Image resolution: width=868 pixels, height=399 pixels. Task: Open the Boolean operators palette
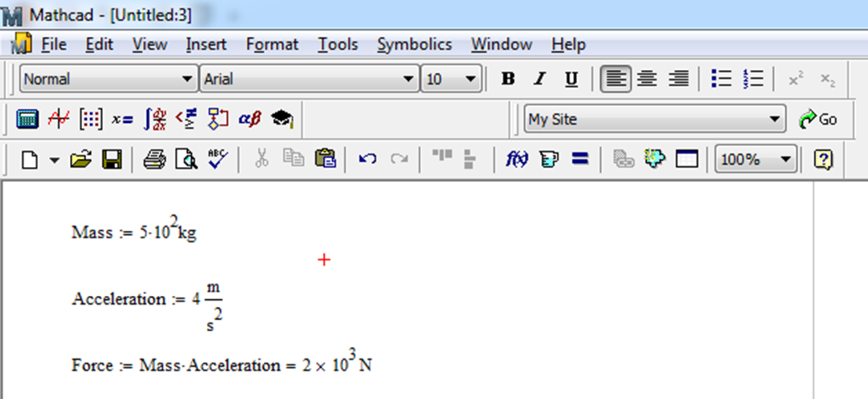point(186,119)
